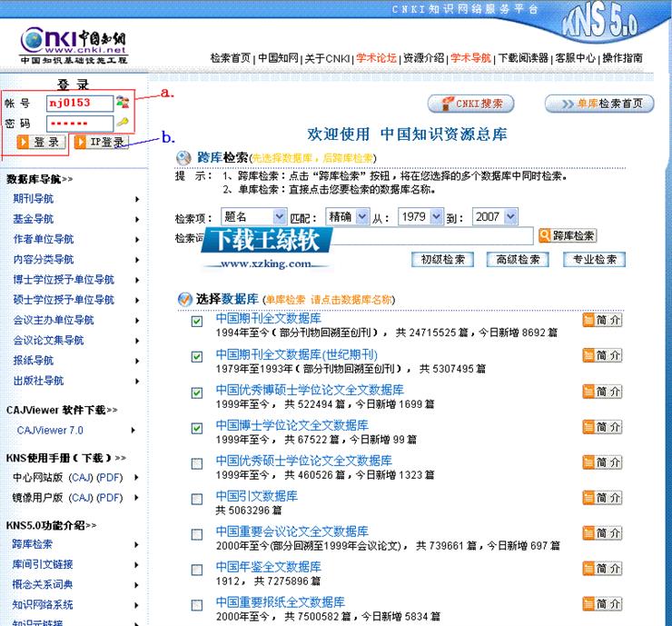Open 检索首页 in top navigation
The width and height of the screenshot is (672, 626).
click(x=231, y=58)
